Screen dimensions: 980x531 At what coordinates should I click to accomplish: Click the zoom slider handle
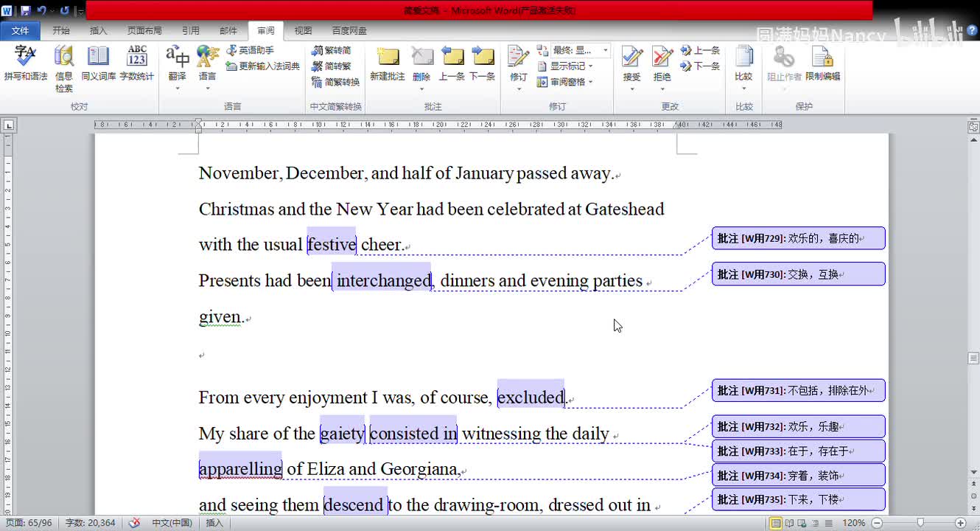coord(920,523)
